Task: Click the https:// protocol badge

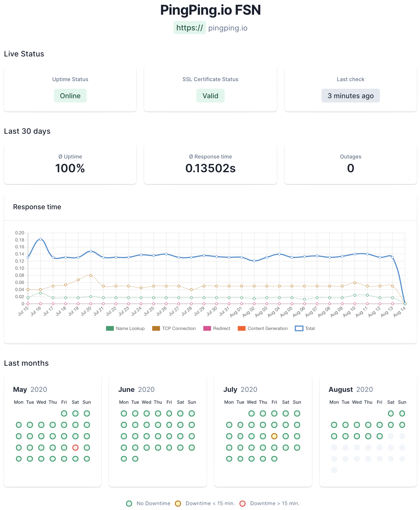Action: pos(190,28)
